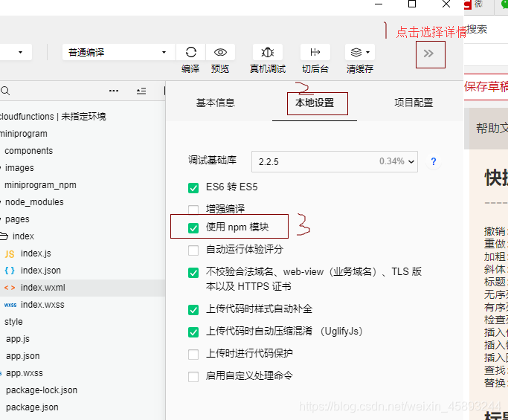Screen dimensions: 508x420
Task: Enable 自动运行体验评分 checkbox
Action: (x=193, y=251)
